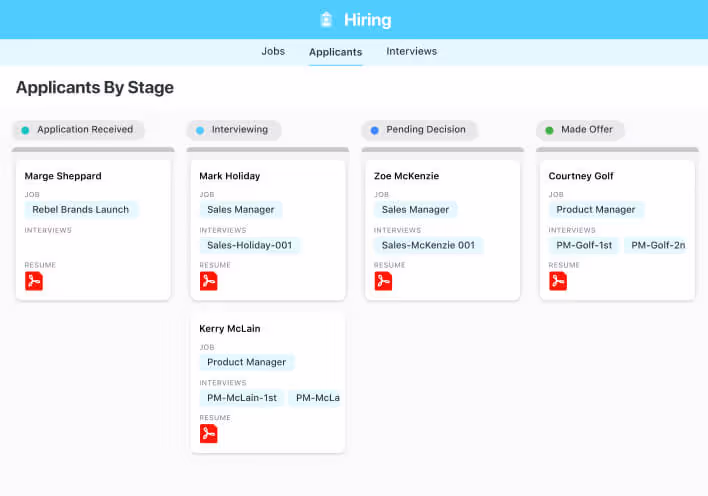Open the Interviews tab
The image size is (708, 496).
point(411,51)
